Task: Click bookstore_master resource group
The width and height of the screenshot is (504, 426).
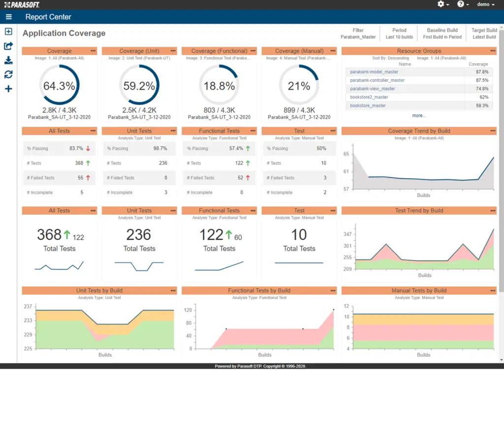Action: tap(367, 105)
